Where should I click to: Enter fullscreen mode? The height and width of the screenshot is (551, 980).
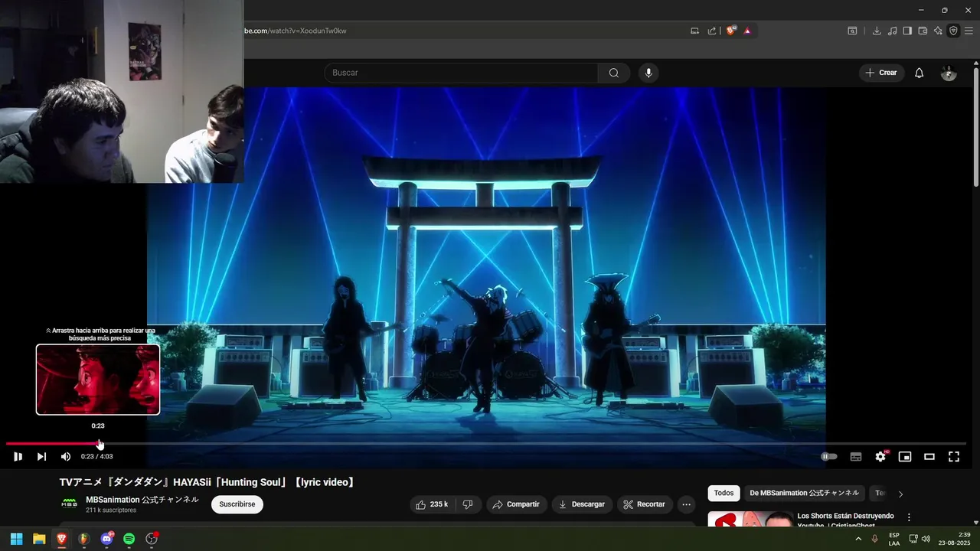[954, 457]
